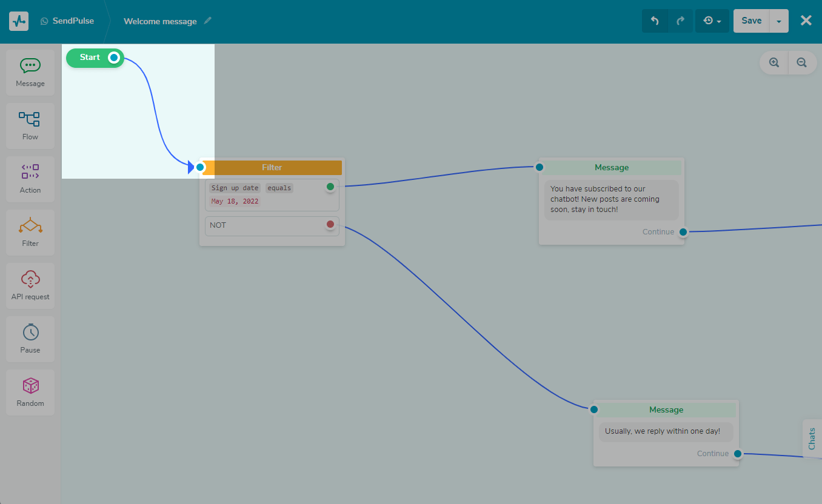Screen dimensions: 822x504
Task: Select the Flow block in sidebar
Action: pyautogui.click(x=30, y=126)
